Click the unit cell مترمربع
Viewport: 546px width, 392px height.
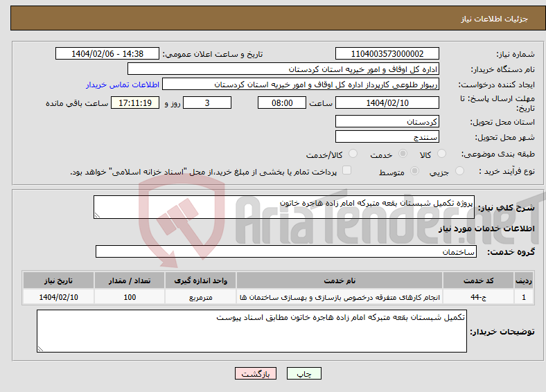200,297
